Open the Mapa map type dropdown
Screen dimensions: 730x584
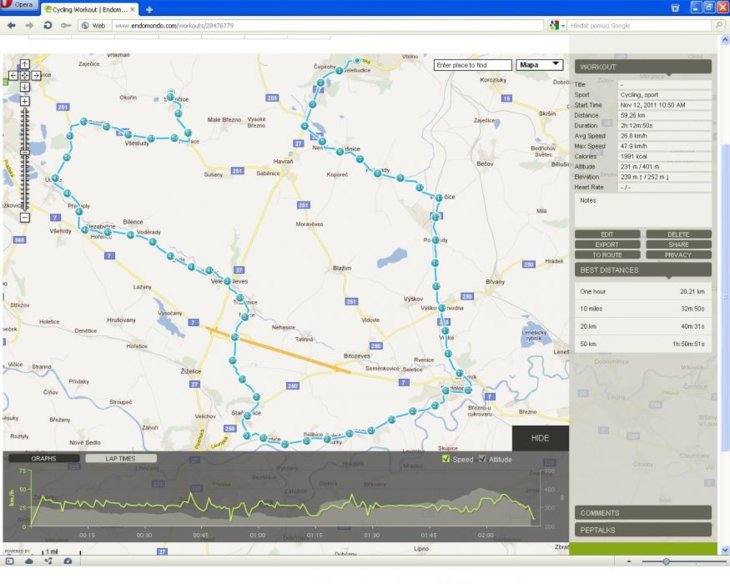click(x=540, y=65)
